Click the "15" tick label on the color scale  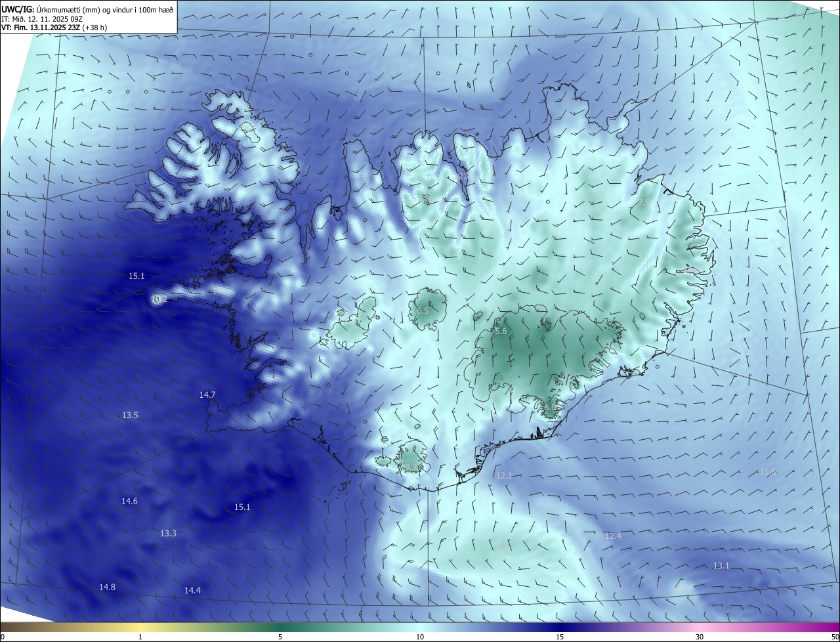[560, 637]
